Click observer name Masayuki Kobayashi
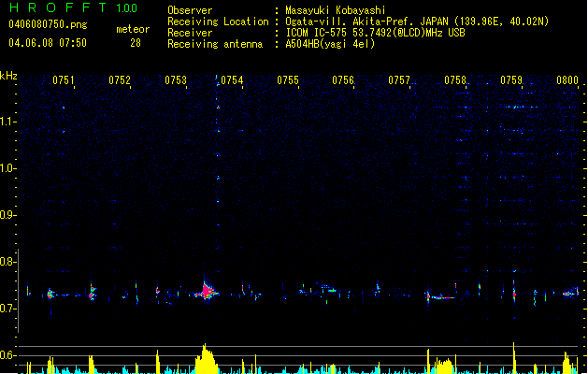The image size is (588, 374). tap(336, 10)
